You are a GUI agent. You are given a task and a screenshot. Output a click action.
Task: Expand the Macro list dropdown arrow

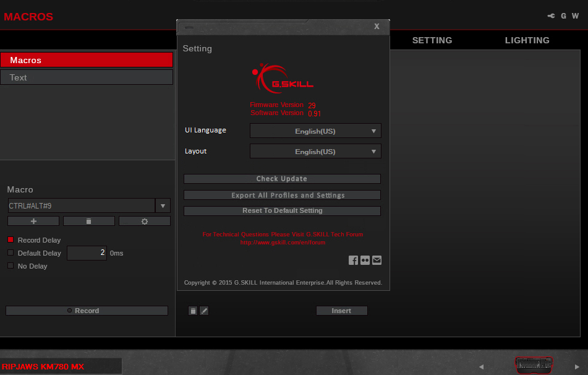[x=163, y=205]
